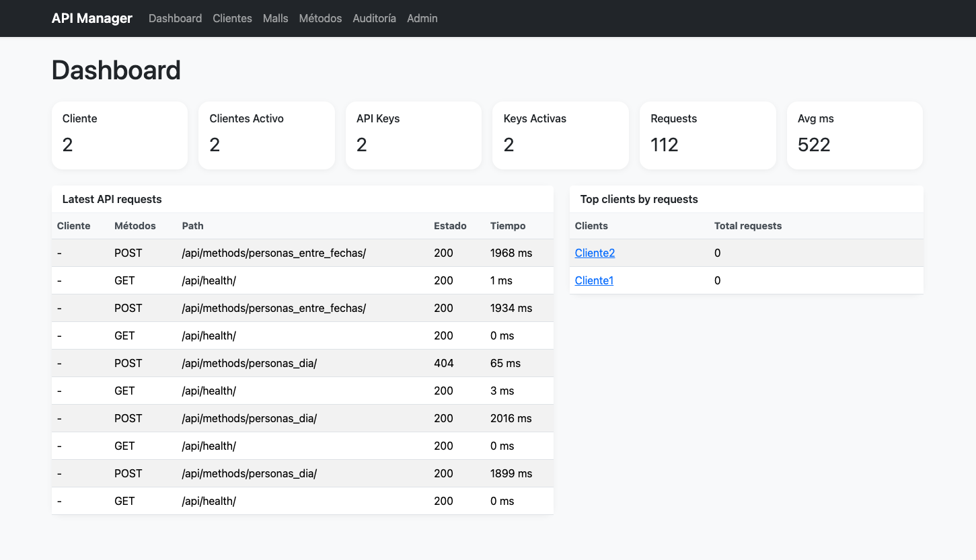Click the Tiempo column header
This screenshot has width=976, height=560.
(508, 226)
